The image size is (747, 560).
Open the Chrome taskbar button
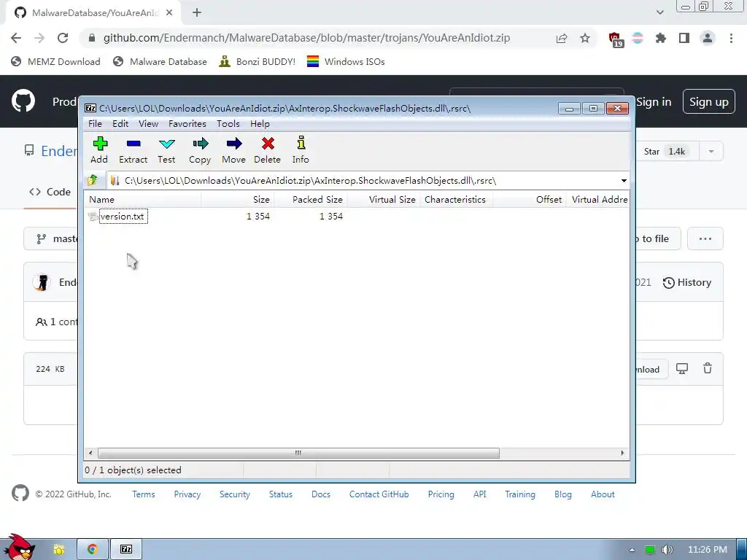93,549
